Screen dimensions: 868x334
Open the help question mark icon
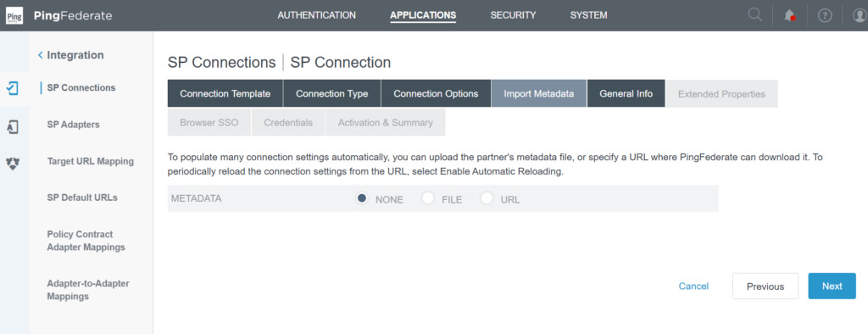825,15
